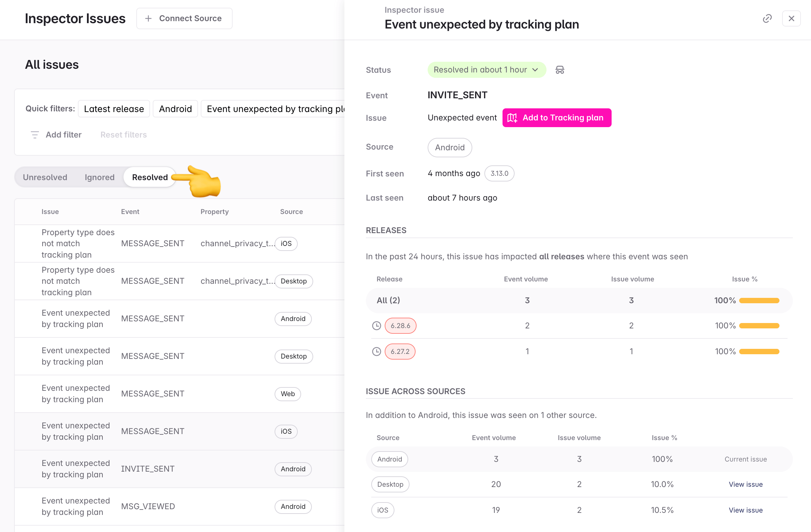
Task: Toggle the Latest release quick filter
Action: pyautogui.click(x=114, y=109)
